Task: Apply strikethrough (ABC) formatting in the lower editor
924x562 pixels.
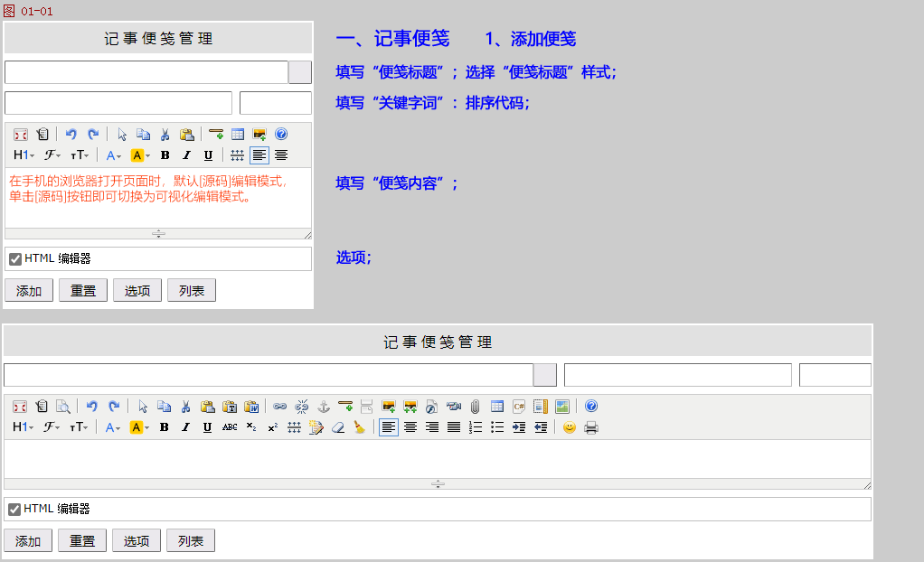Action: [230, 427]
